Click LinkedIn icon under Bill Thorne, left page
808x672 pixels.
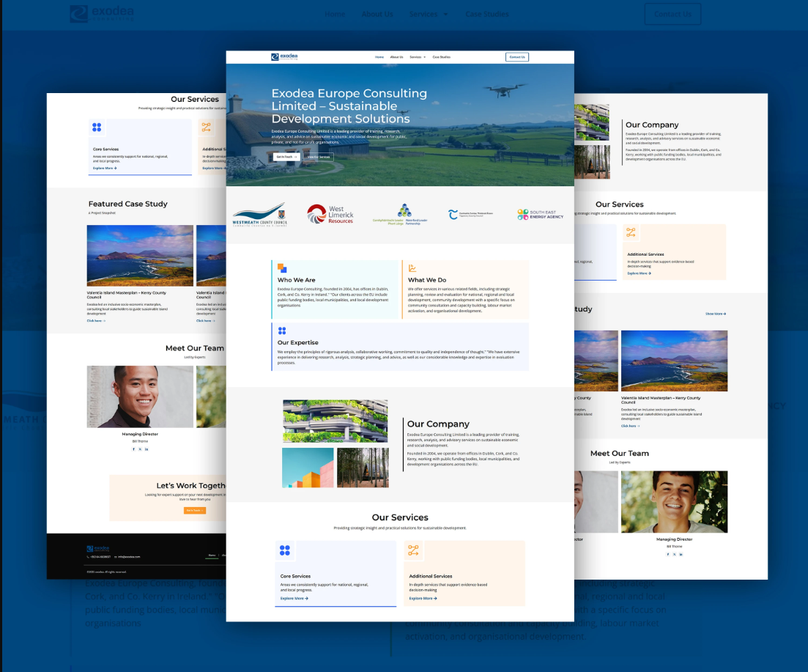[147, 449]
